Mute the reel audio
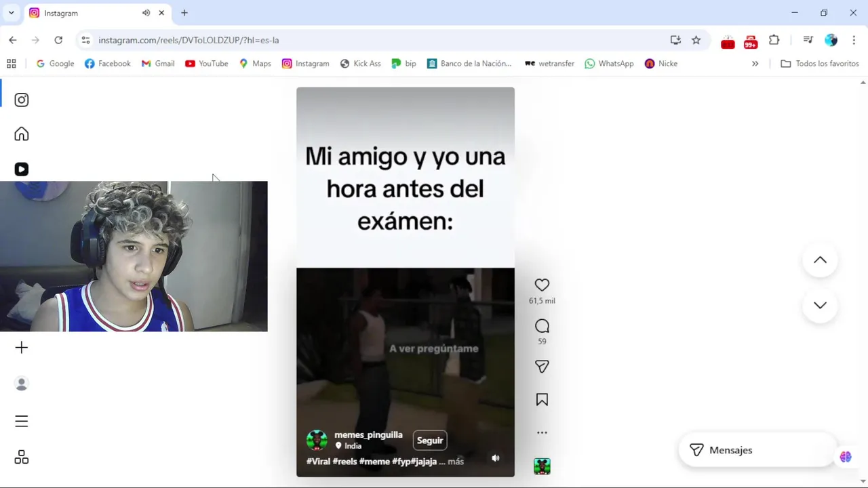This screenshot has width=868, height=488. point(496,458)
